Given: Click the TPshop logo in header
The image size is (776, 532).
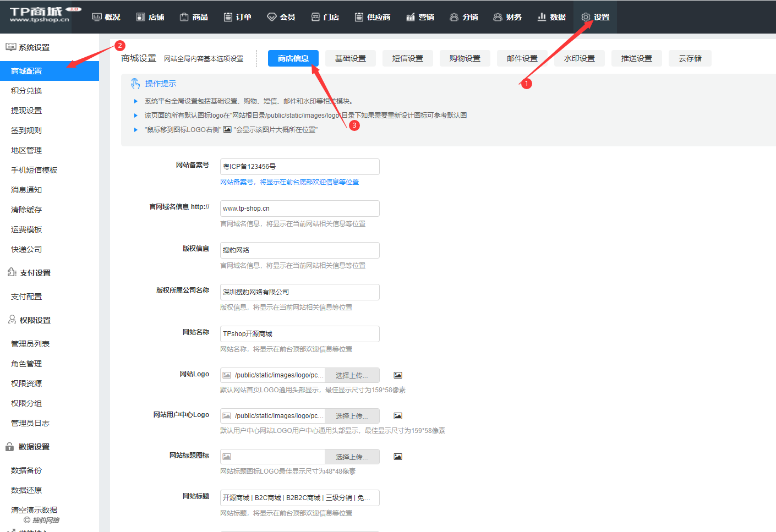Looking at the screenshot, I should 40,15.
